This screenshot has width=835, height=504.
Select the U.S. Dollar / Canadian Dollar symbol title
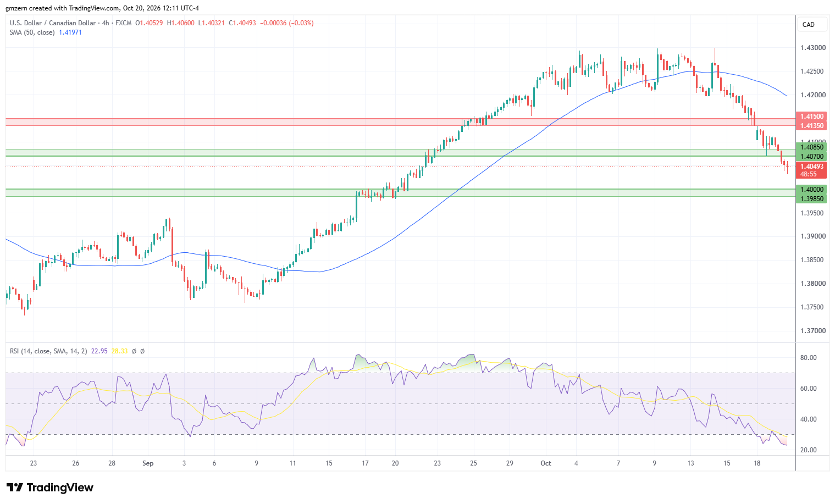click(x=52, y=23)
